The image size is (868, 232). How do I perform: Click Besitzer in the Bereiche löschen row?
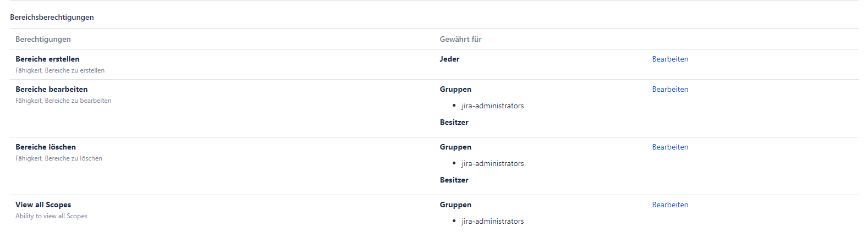(454, 180)
